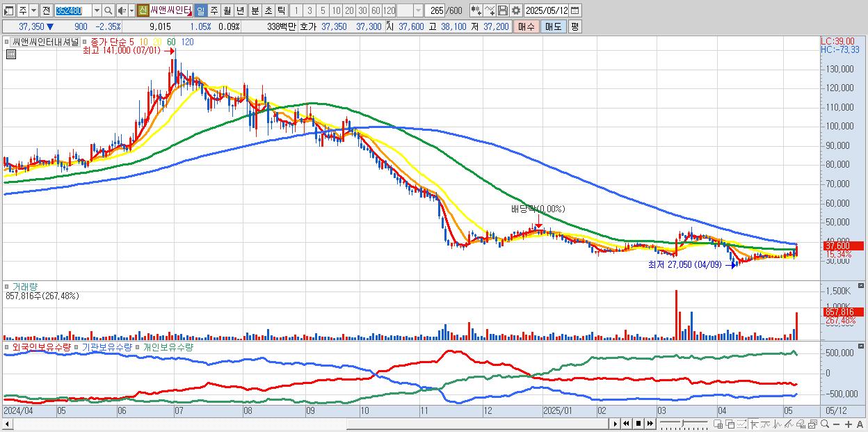The height and width of the screenshot is (432, 868).
Task: Click the add candle indicator icon
Action: (476, 10)
